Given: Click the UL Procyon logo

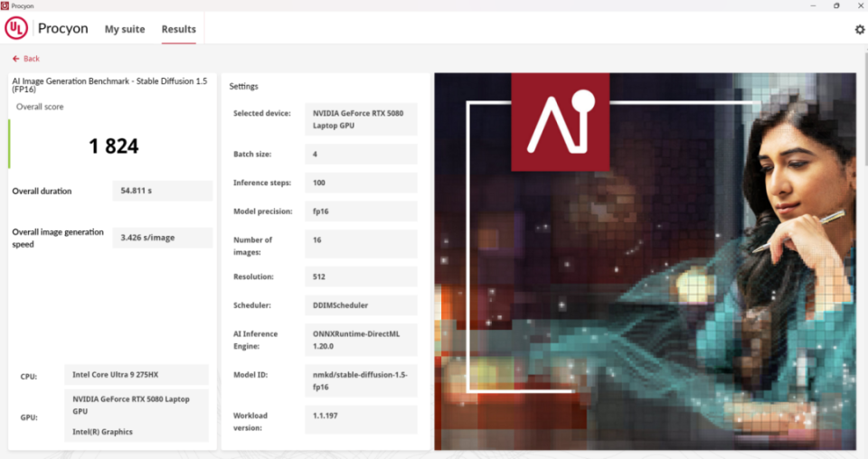Looking at the screenshot, I should click(x=16, y=28).
